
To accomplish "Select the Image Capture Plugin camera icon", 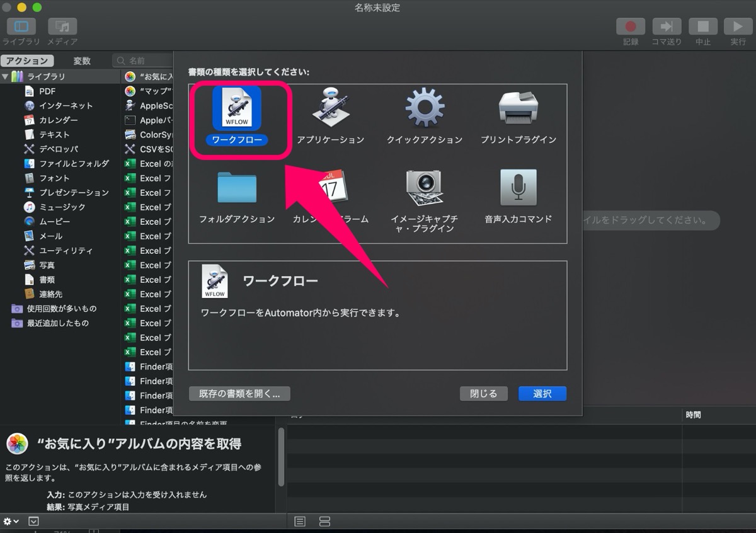I will (425, 187).
